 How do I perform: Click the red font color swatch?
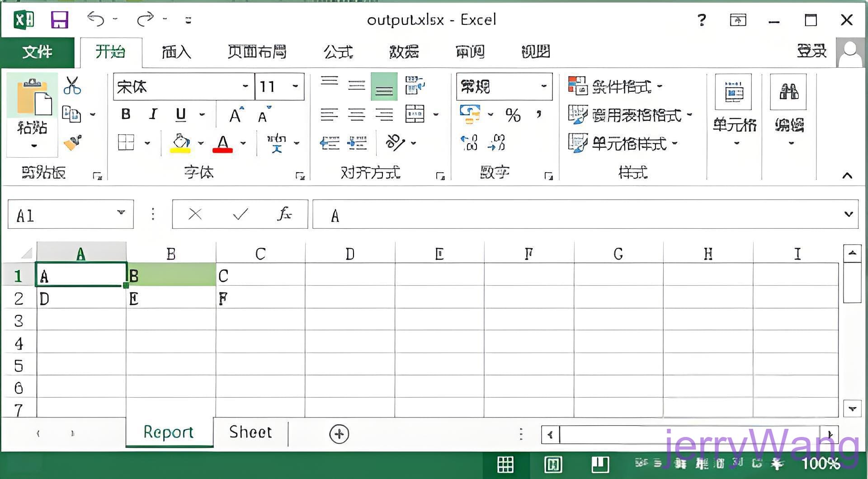point(222,144)
